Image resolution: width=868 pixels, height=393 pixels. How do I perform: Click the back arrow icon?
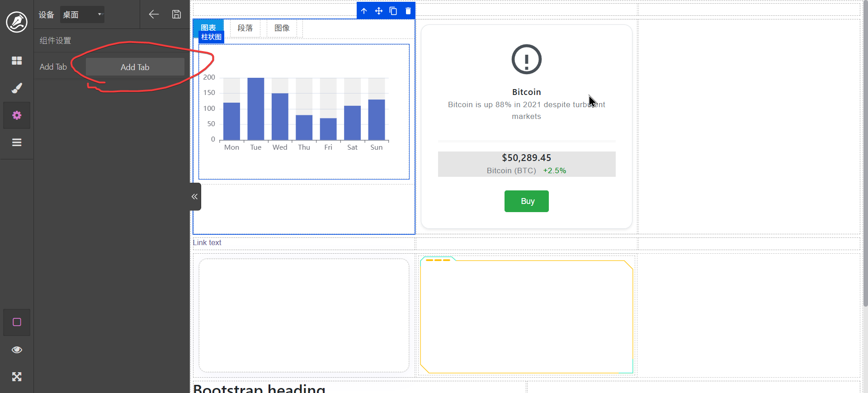[x=154, y=14]
